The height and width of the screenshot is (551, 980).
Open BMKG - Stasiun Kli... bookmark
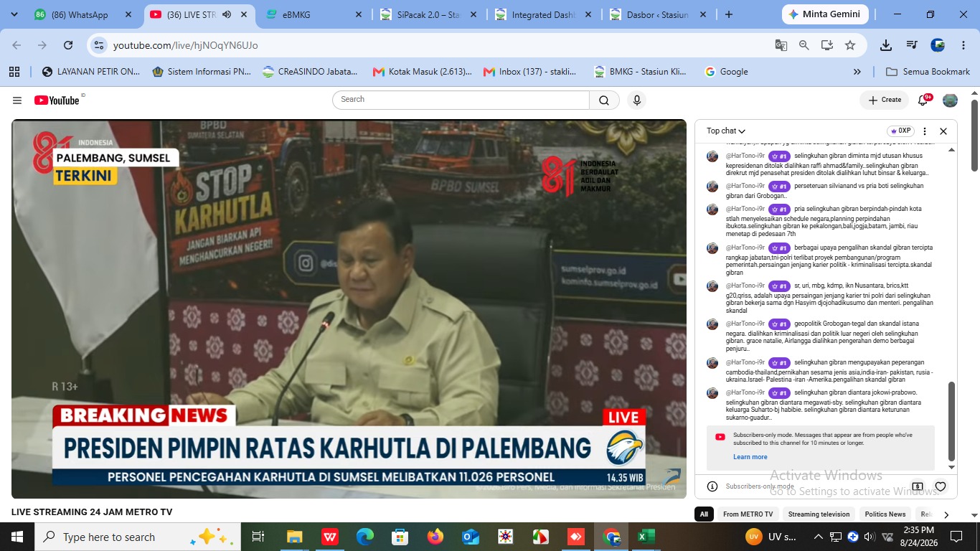point(640,72)
